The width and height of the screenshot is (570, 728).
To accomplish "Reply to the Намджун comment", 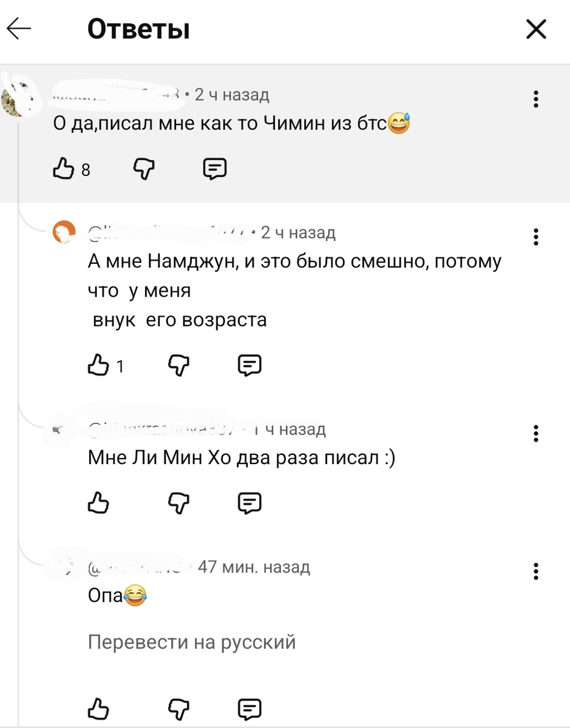I will coord(249,365).
